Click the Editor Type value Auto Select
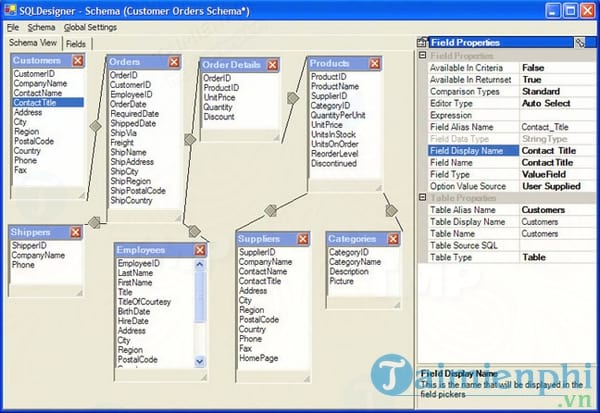This screenshot has height=413, width=600. pyautogui.click(x=557, y=103)
